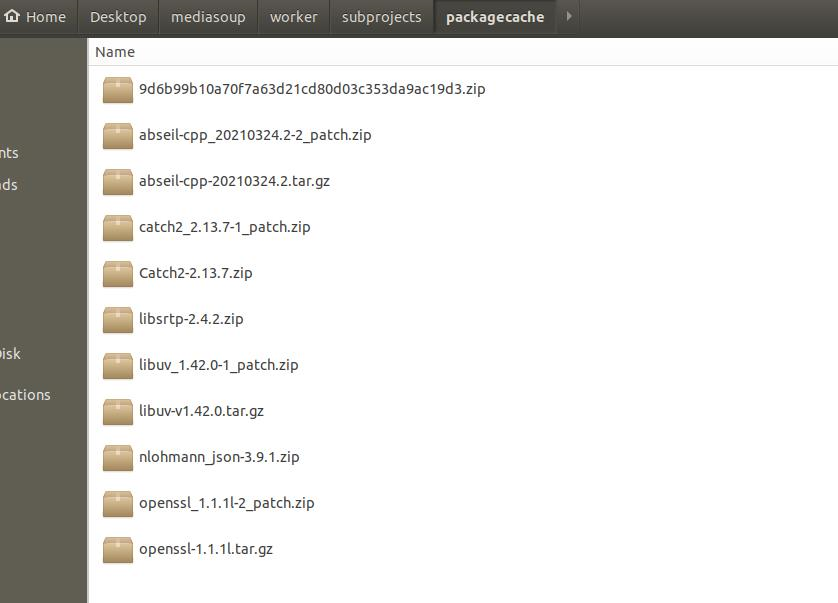Image resolution: width=838 pixels, height=603 pixels.
Task: Select archive icon of abseil-cpp_20210324.2-2_patch.zip
Action: tap(118, 136)
